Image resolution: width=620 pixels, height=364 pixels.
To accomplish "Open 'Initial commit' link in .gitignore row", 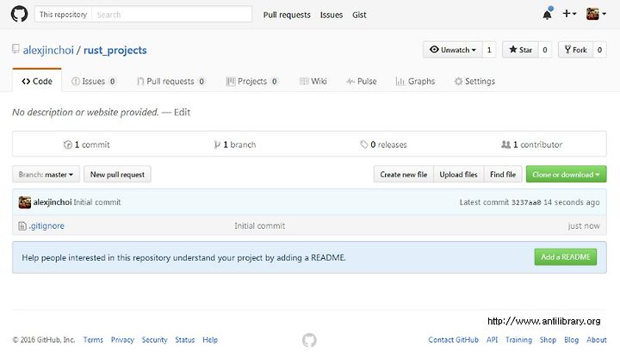I will coord(259,225).
